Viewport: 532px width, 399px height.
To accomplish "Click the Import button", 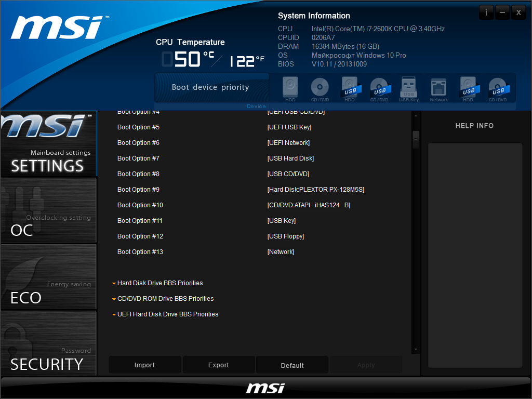I will coord(144,365).
